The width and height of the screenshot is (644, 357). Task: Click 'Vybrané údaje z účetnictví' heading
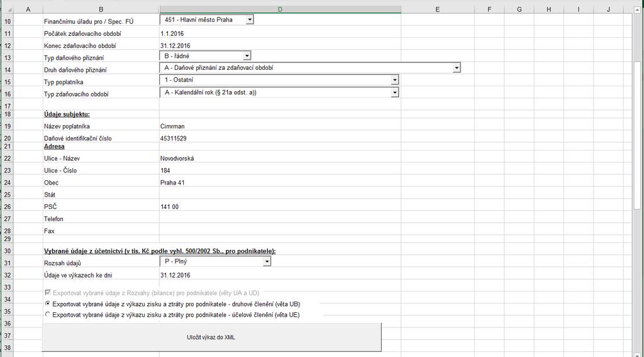coord(160,251)
